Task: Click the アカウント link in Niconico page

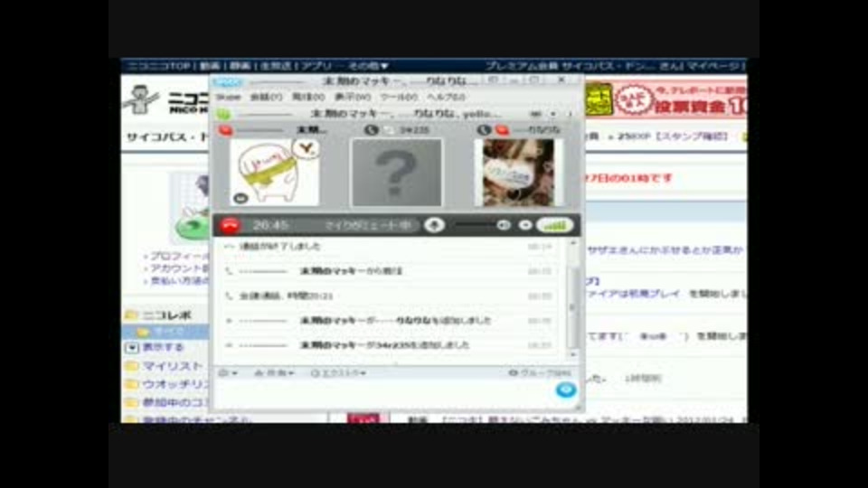Action: pyautogui.click(x=178, y=269)
